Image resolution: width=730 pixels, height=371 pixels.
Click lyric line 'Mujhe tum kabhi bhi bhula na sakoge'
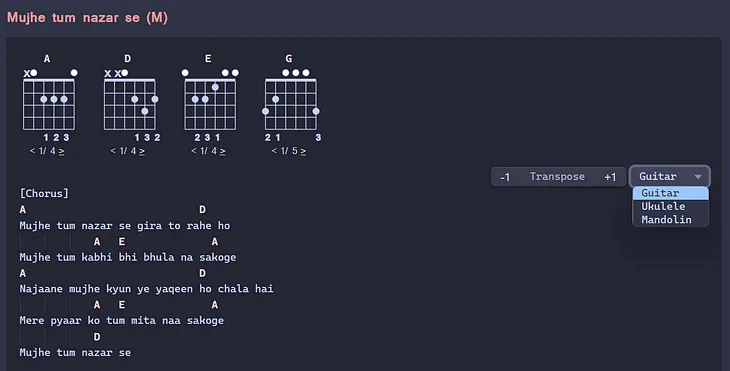click(128, 257)
